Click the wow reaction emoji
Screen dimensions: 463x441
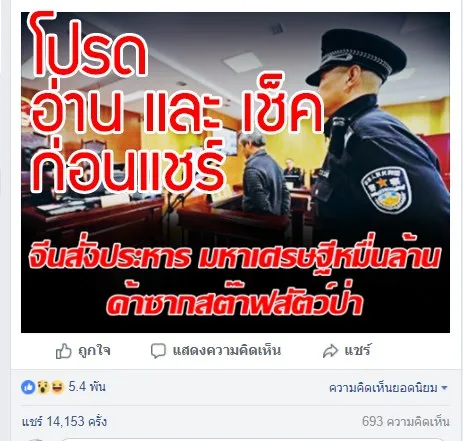[x=43, y=387]
